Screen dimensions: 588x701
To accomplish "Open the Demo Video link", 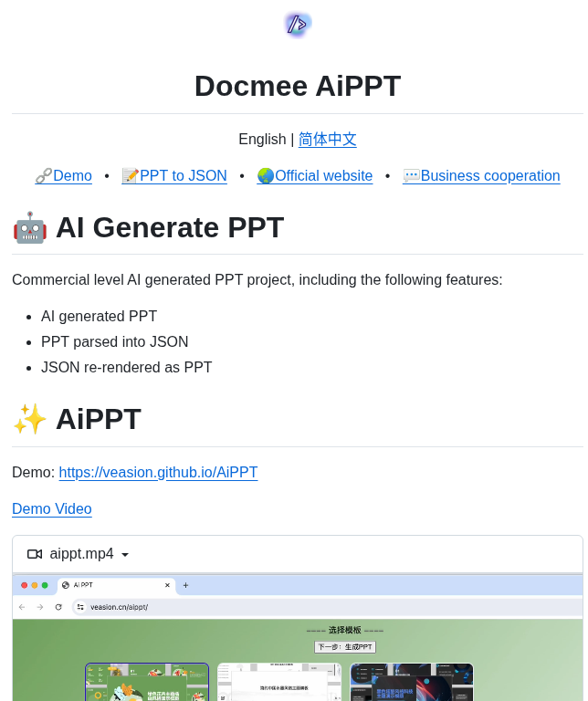I will click(x=52, y=508).
